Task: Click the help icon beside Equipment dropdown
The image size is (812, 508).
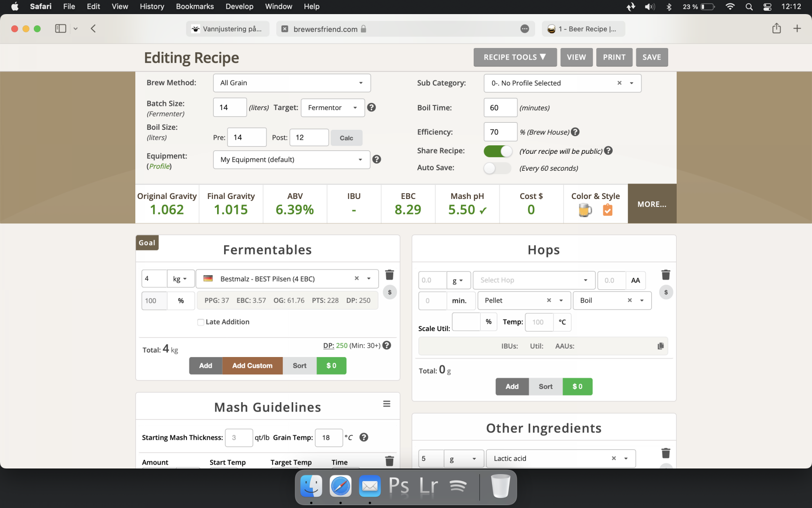Action: 376,159
